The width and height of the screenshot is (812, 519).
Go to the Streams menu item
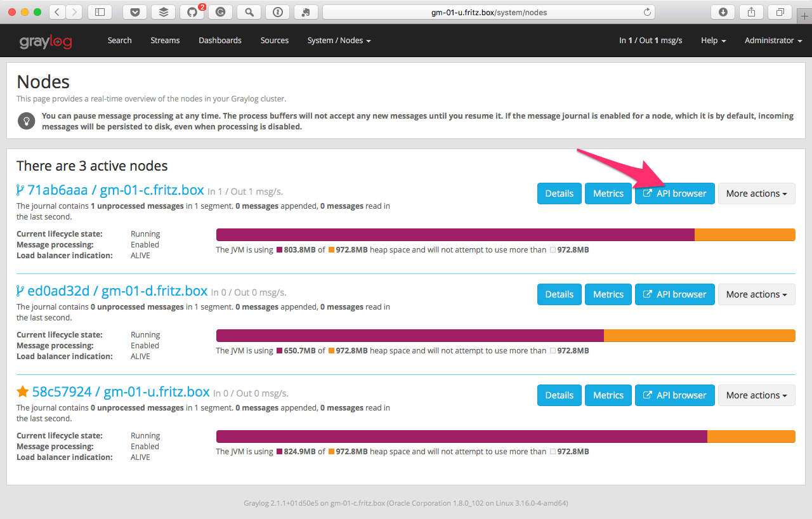(x=165, y=41)
